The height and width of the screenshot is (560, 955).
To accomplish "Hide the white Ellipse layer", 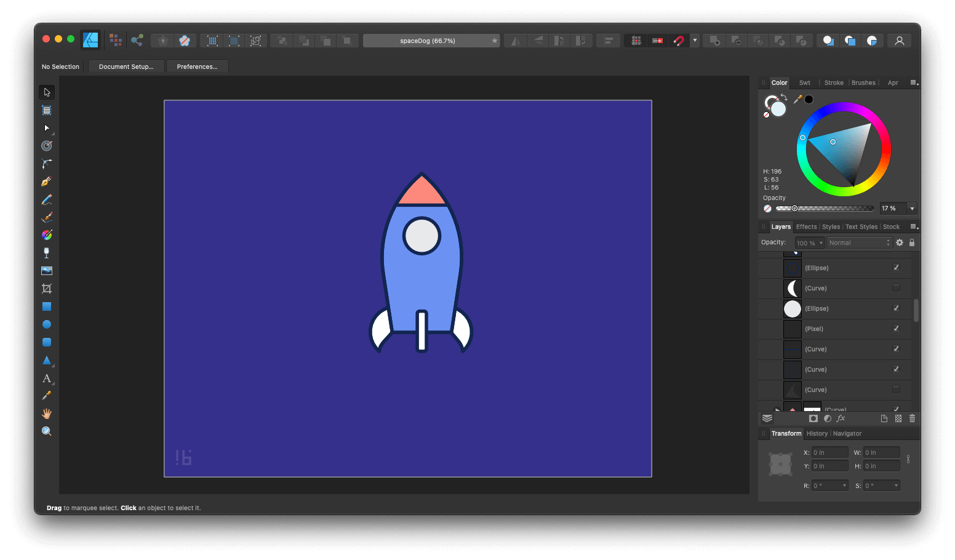I will coord(896,308).
